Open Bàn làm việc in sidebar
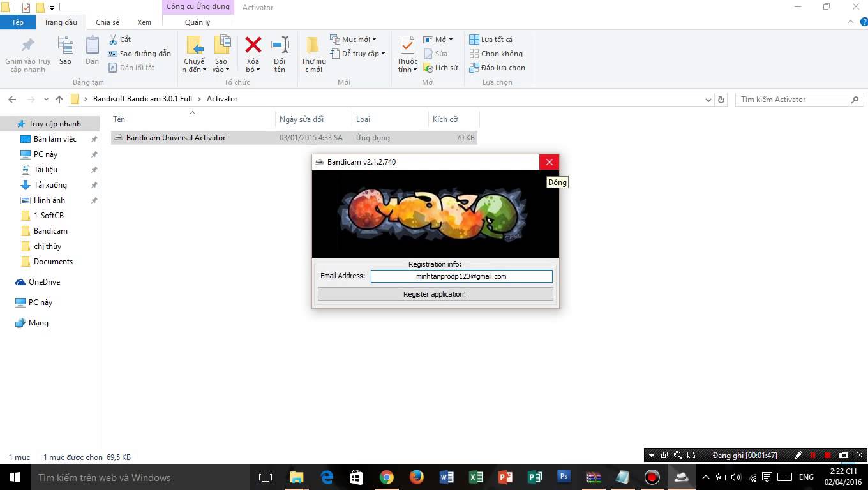This screenshot has width=868, height=490. (55, 139)
